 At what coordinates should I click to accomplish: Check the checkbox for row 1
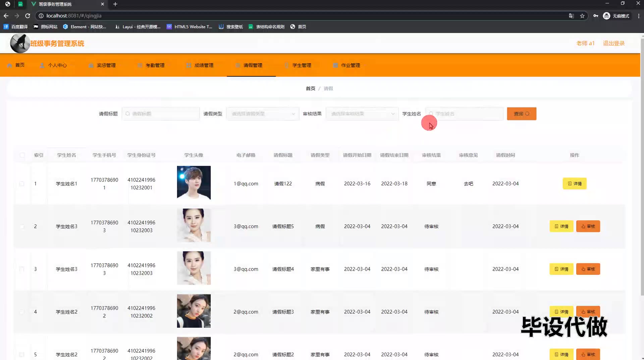22,184
